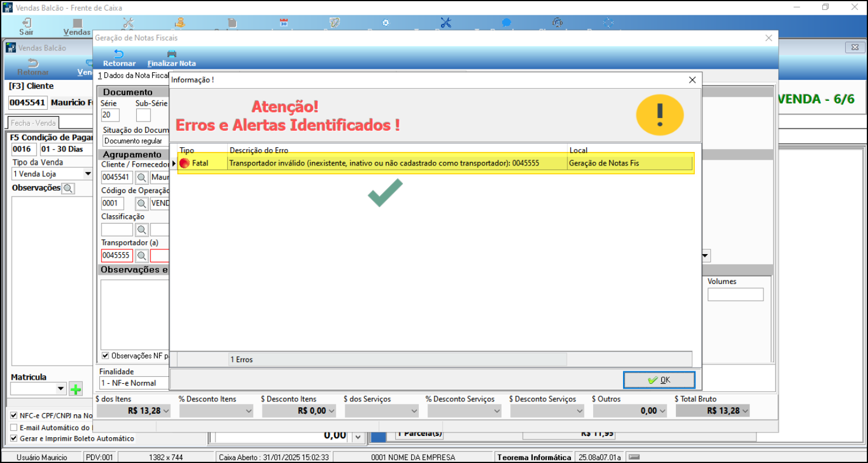Click the green plus beside Matricula
The image size is (868, 463).
tap(76, 388)
